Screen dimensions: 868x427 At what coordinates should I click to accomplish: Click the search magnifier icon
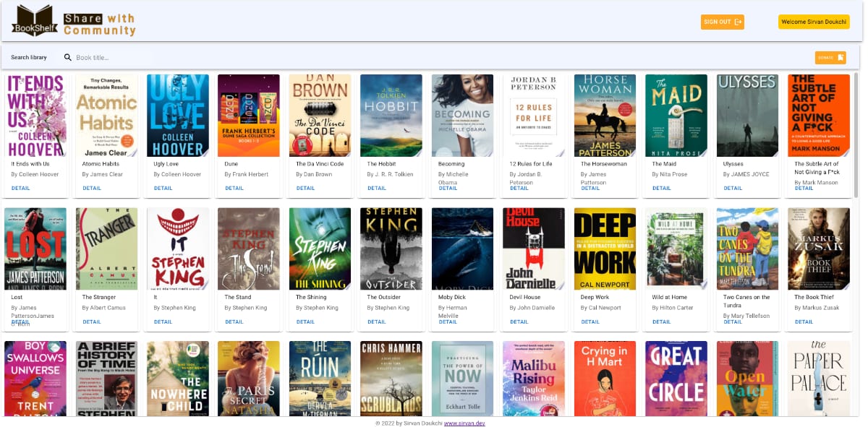(x=68, y=57)
